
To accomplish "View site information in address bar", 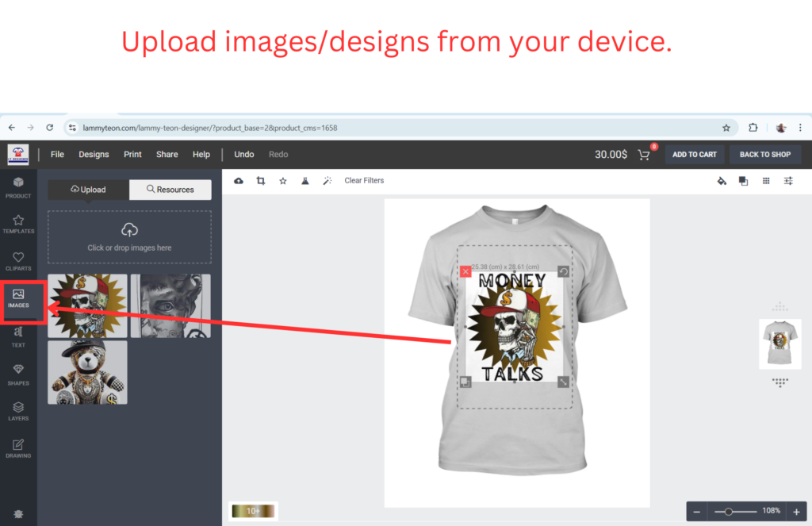I will (72, 128).
